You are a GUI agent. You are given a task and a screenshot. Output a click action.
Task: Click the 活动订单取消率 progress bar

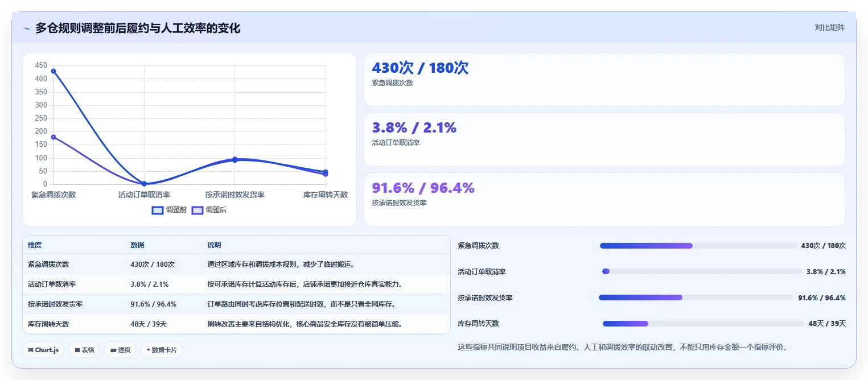pos(702,271)
